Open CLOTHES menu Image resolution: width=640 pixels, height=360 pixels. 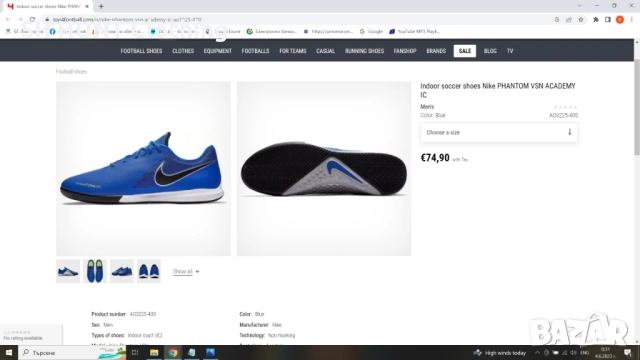183,51
